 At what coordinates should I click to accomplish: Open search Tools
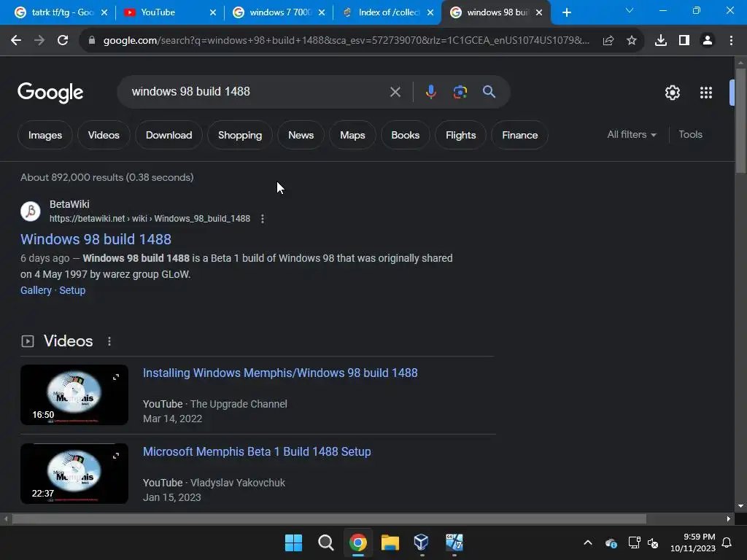click(690, 135)
